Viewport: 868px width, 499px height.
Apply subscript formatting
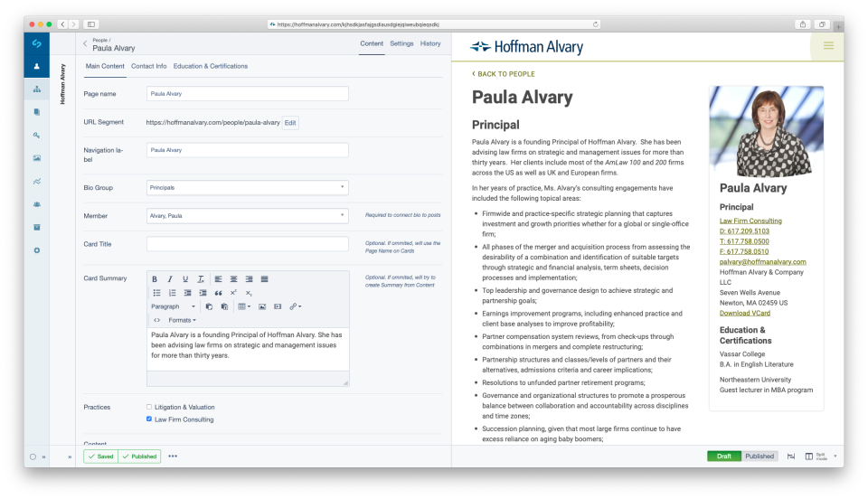tap(249, 293)
